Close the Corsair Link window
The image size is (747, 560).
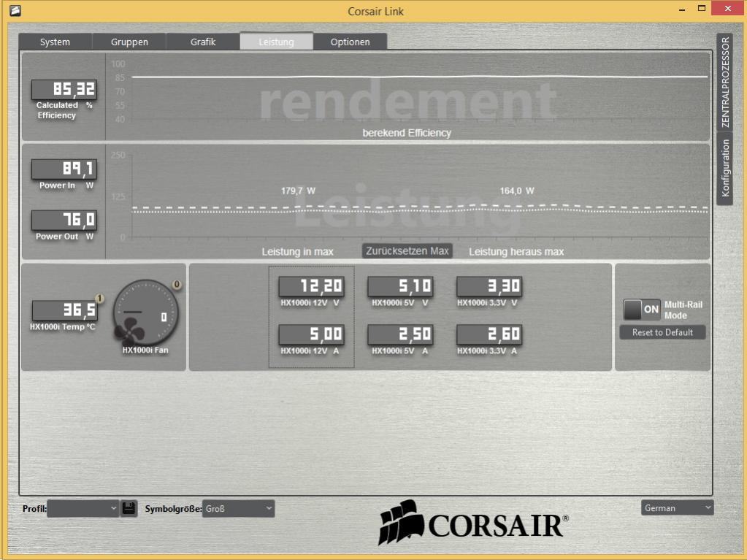tap(728, 9)
